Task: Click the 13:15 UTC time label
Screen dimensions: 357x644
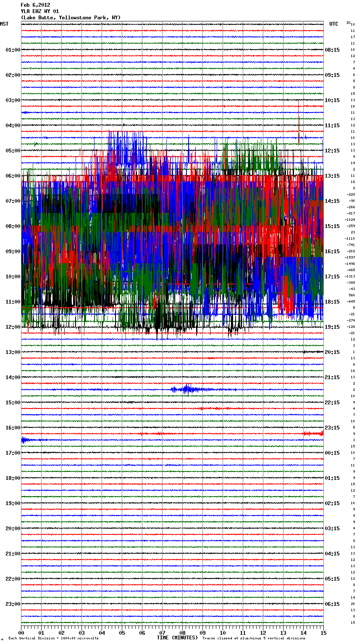Action: pyautogui.click(x=332, y=176)
